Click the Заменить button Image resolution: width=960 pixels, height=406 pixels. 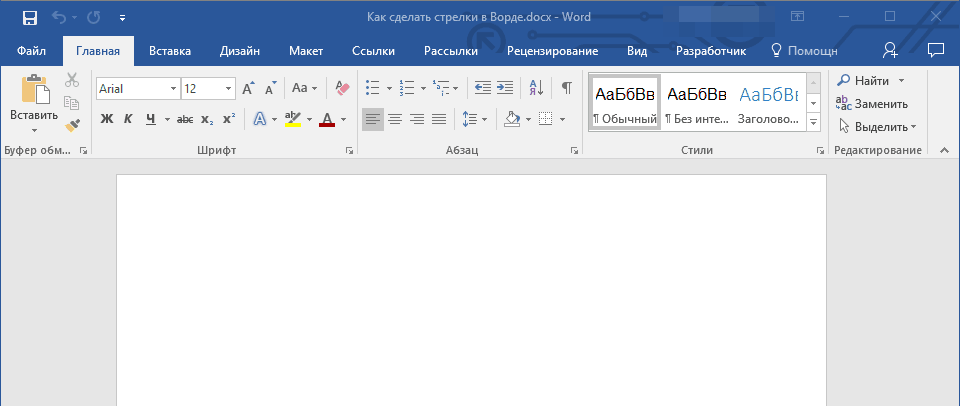(x=872, y=103)
